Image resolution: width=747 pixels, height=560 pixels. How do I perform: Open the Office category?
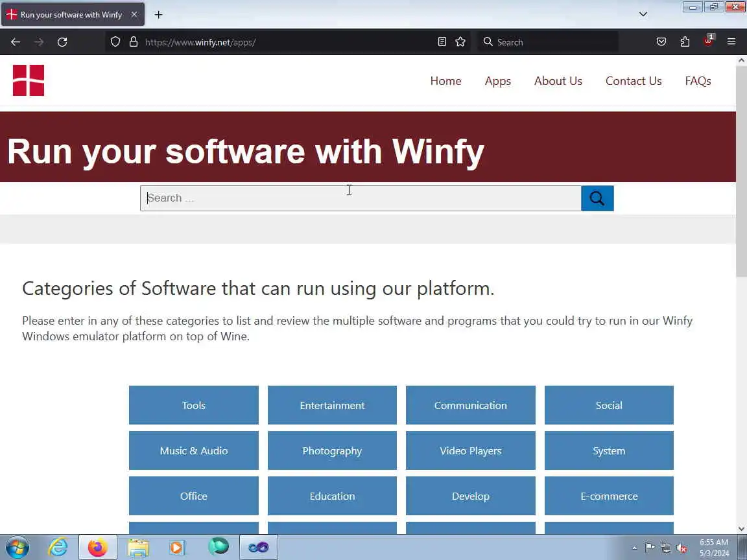[x=194, y=496]
